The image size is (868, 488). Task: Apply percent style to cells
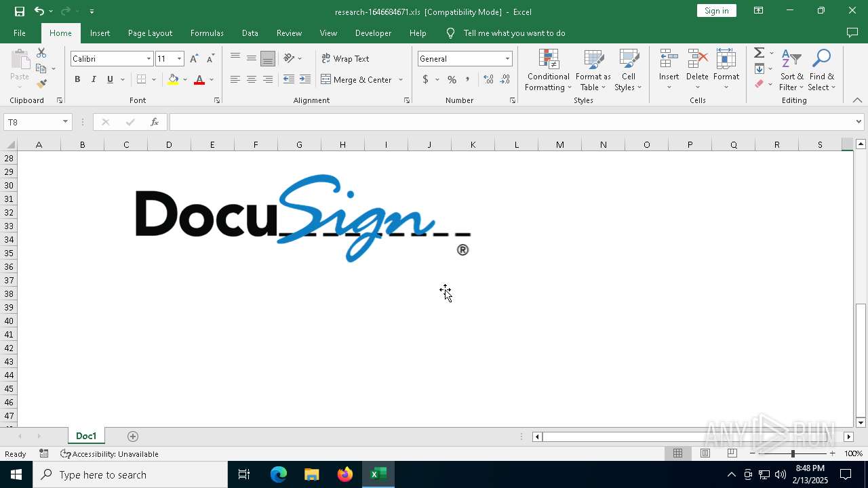[452, 79]
